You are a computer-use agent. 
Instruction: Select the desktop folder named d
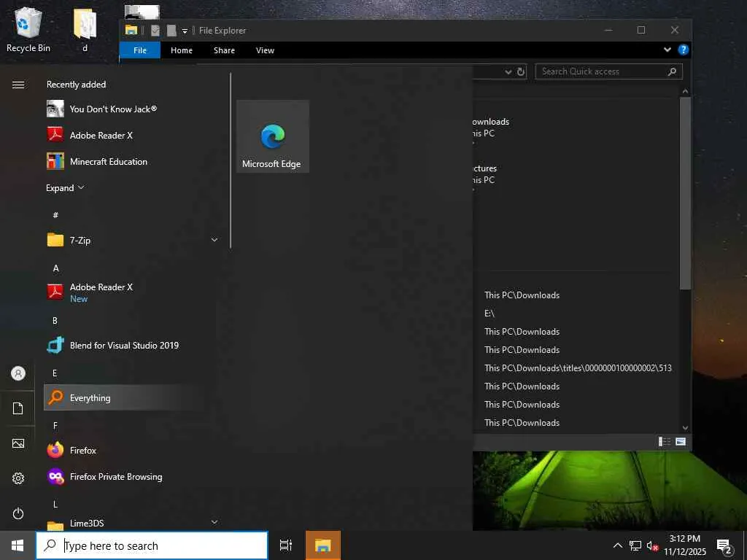(x=85, y=29)
